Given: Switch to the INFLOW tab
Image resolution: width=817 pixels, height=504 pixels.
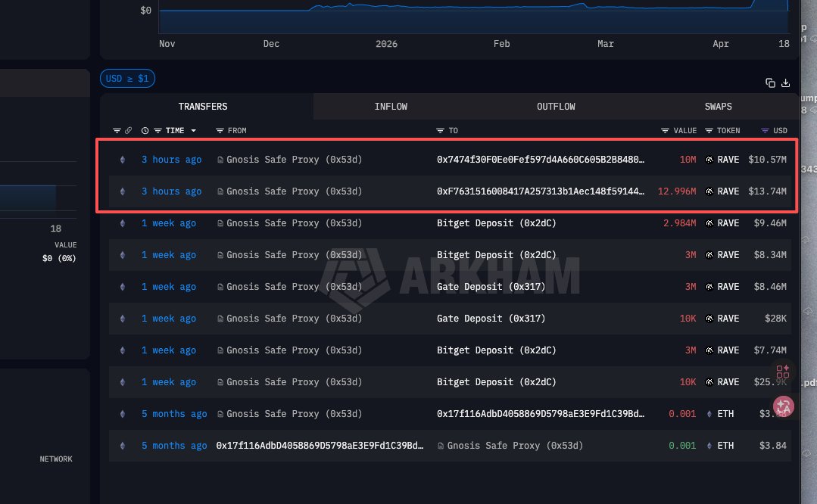Looking at the screenshot, I should click(391, 107).
